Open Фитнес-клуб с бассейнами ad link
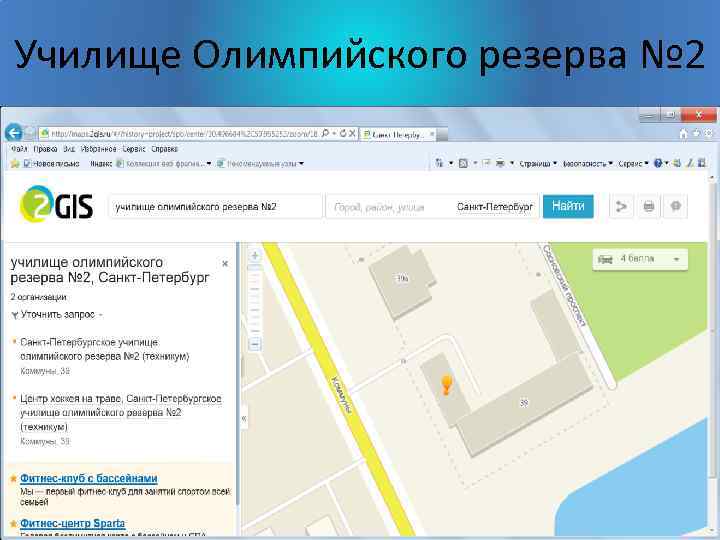The height and width of the screenshot is (540, 720). (89, 478)
